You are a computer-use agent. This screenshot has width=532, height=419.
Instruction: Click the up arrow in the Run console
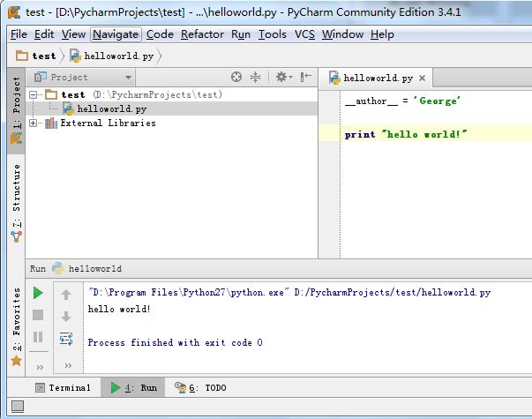[x=66, y=295]
